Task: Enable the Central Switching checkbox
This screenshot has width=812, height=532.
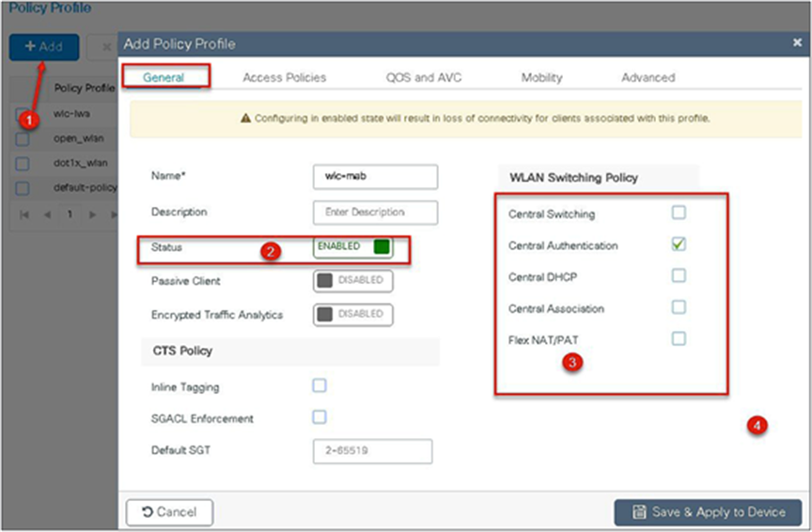Action: [679, 212]
